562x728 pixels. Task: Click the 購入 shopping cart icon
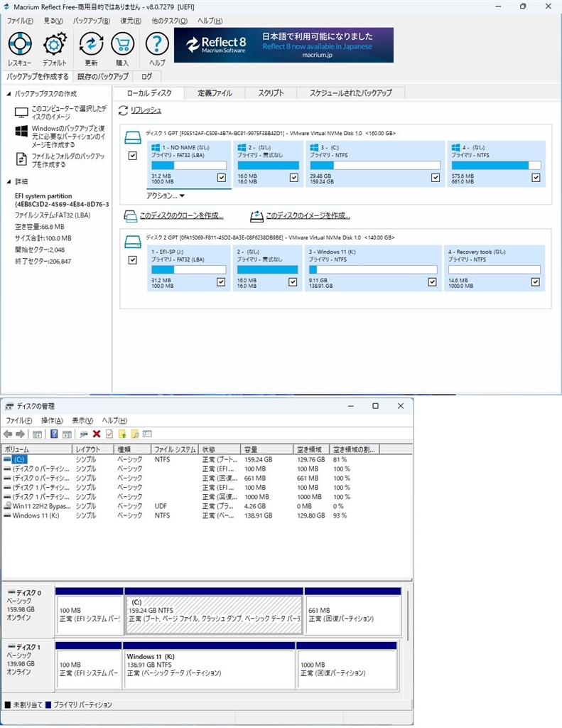click(122, 44)
